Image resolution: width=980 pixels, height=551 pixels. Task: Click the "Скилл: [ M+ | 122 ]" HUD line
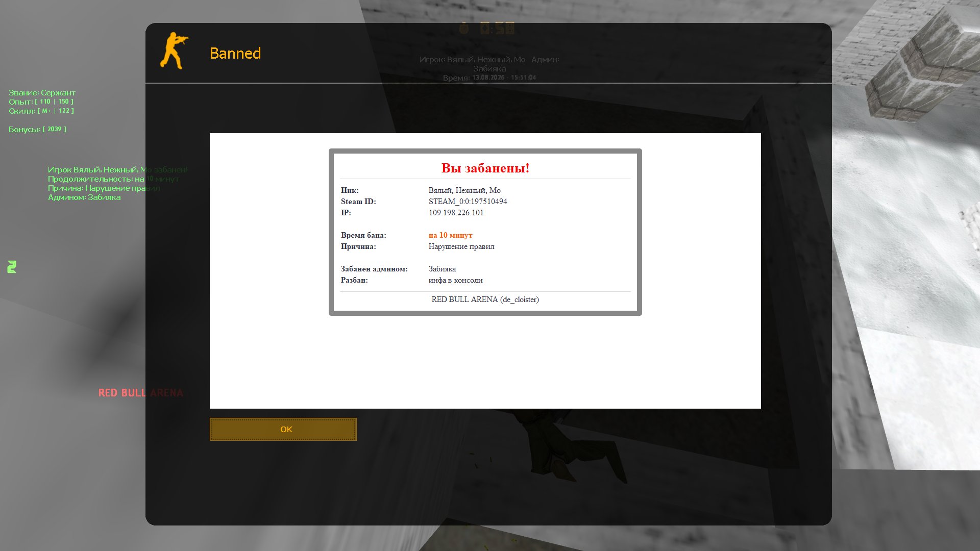click(41, 111)
